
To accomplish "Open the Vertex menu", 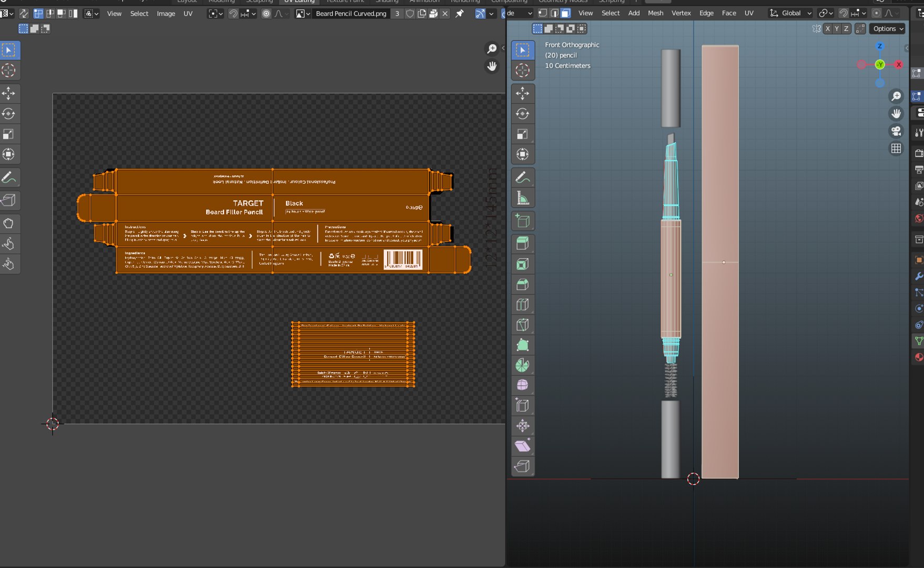I will (681, 13).
